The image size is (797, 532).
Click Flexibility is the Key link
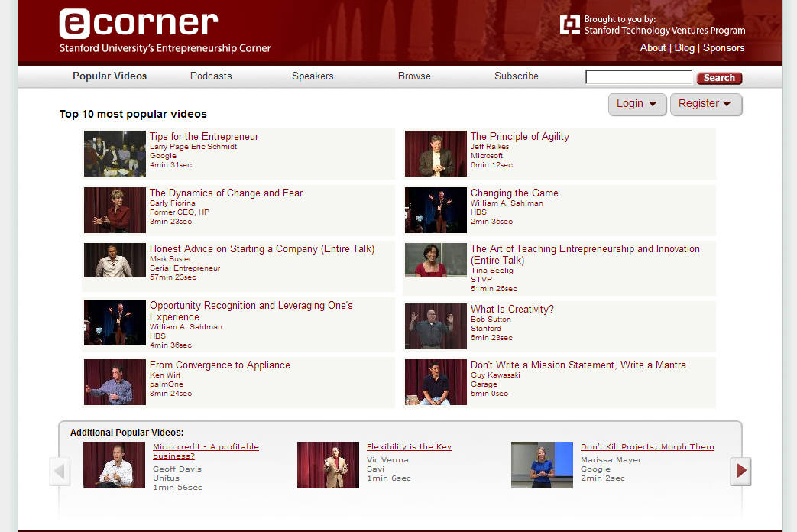point(409,447)
